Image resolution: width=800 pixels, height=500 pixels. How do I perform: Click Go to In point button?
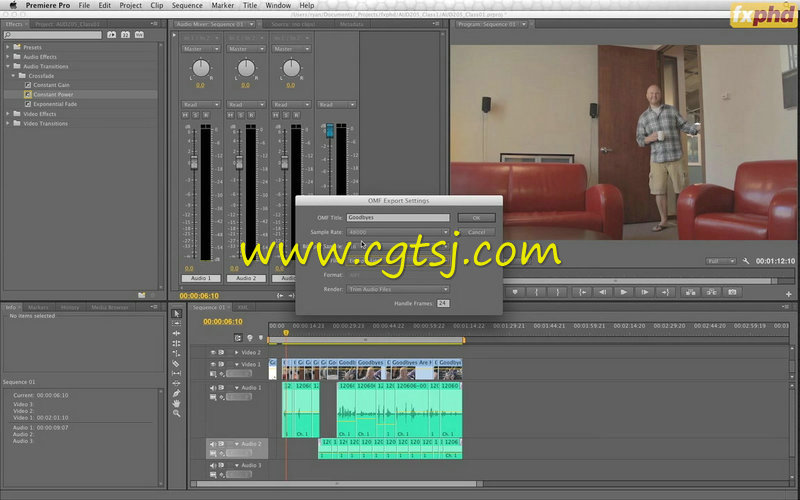[x=581, y=292]
